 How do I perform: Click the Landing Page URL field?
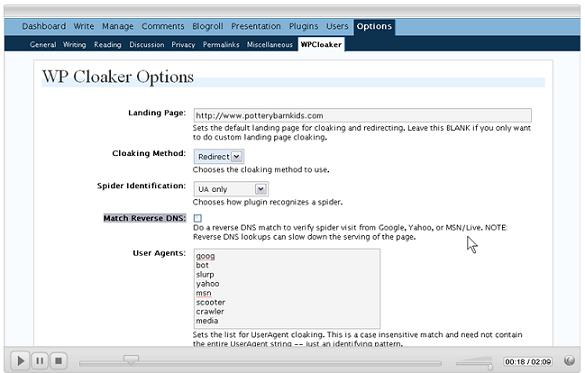coord(363,116)
